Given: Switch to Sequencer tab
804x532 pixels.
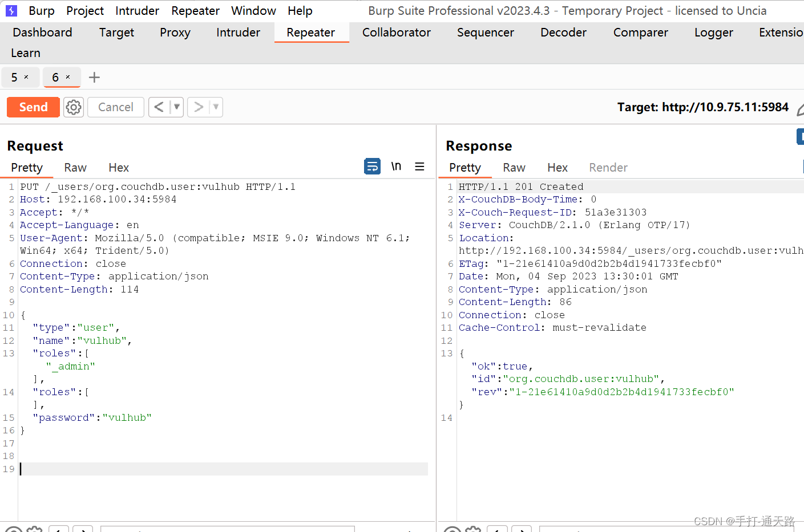Looking at the screenshot, I should point(486,33).
